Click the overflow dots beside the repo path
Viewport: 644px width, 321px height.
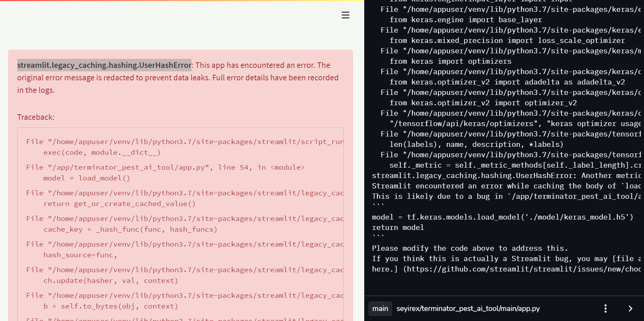[605, 308]
